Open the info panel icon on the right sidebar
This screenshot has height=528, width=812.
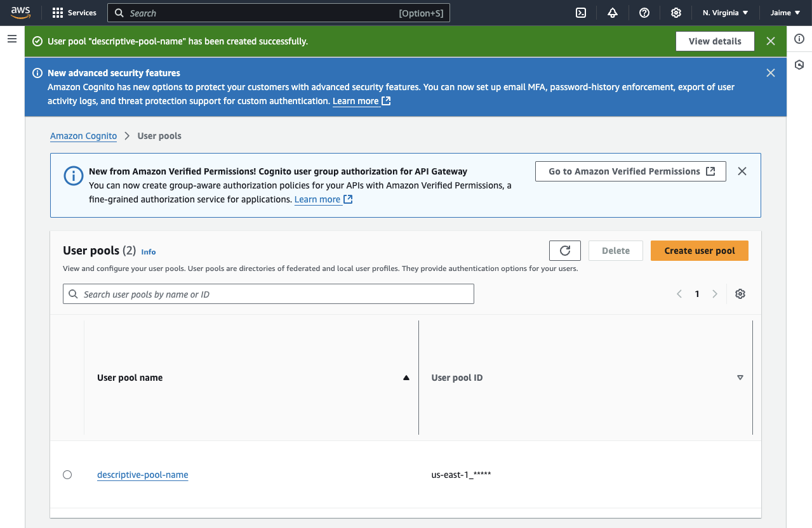[x=799, y=39]
